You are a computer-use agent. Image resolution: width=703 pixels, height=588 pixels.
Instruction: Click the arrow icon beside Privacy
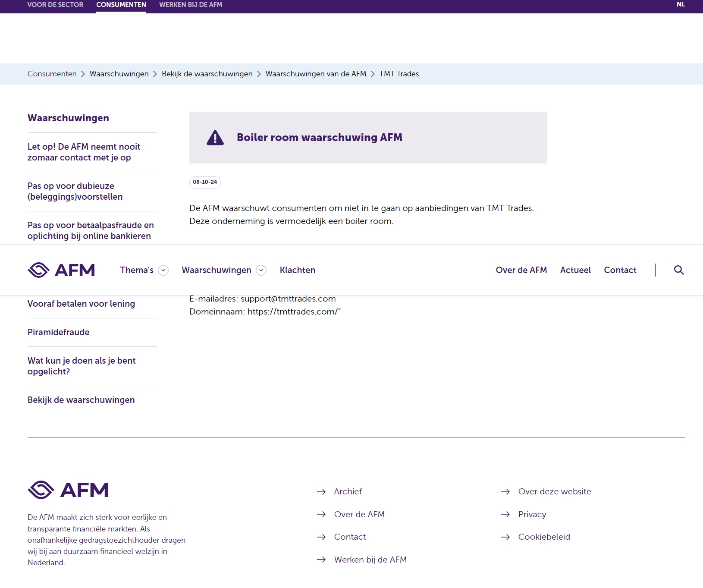click(505, 514)
